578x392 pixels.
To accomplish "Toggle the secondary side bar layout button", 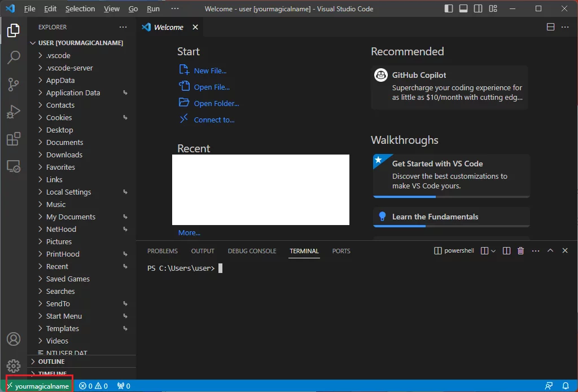I will tap(478, 8).
